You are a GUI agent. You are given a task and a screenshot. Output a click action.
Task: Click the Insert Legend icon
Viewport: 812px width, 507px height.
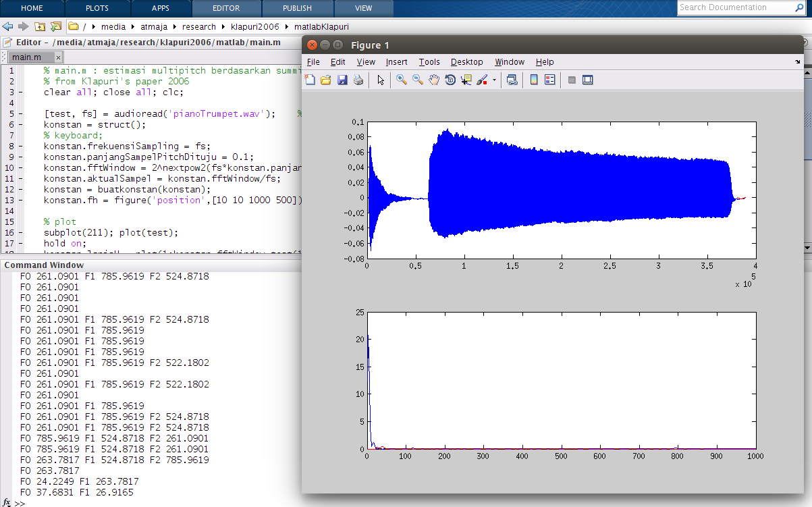pos(550,80)
